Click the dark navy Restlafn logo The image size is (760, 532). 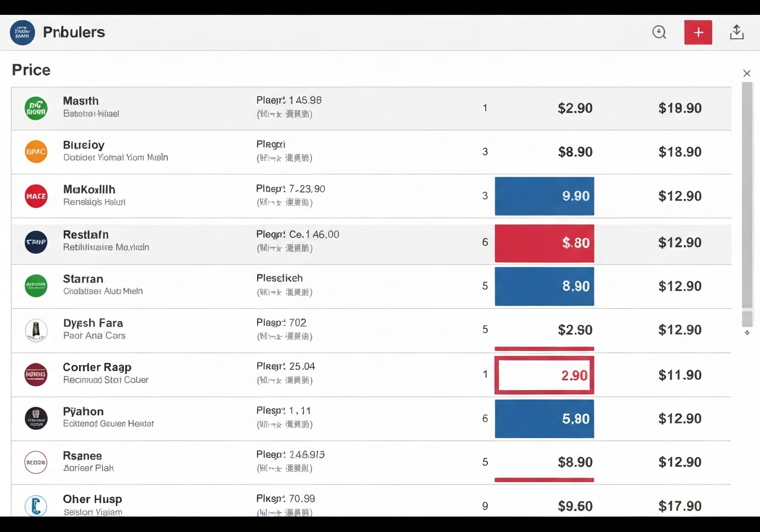(36, 242)
